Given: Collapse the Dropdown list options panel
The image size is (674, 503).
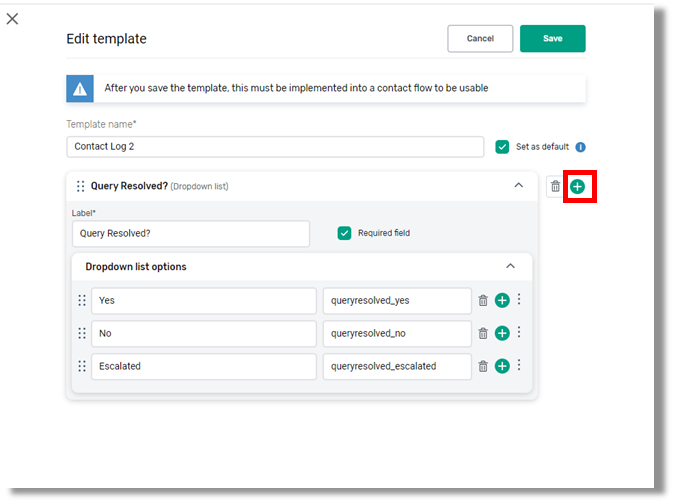Looking at the screenshot, I should click(510, 266).
